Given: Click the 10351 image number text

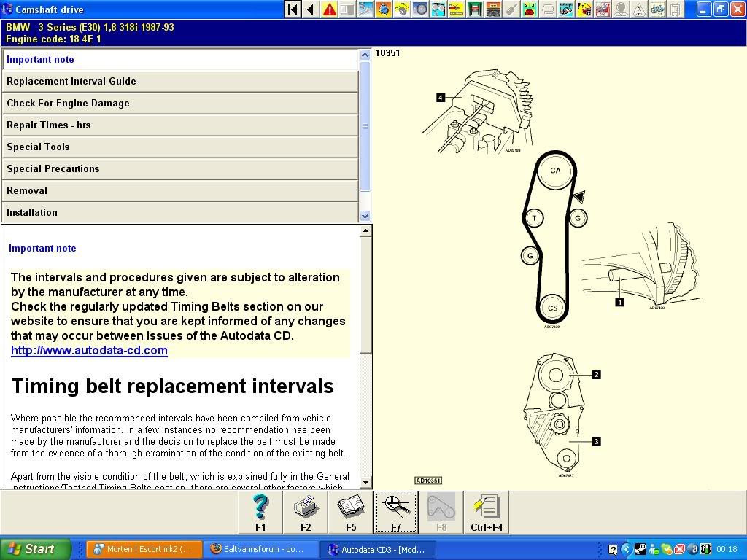Looking at the screenshot, I should coord(387,53).
